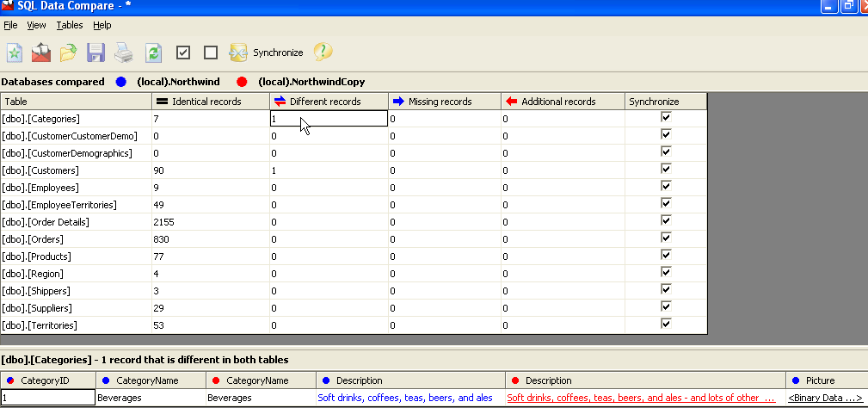Screen dimensions: 868x408
Task: Select the [dbo].[Region] row
Action: [x=354, y=274]
